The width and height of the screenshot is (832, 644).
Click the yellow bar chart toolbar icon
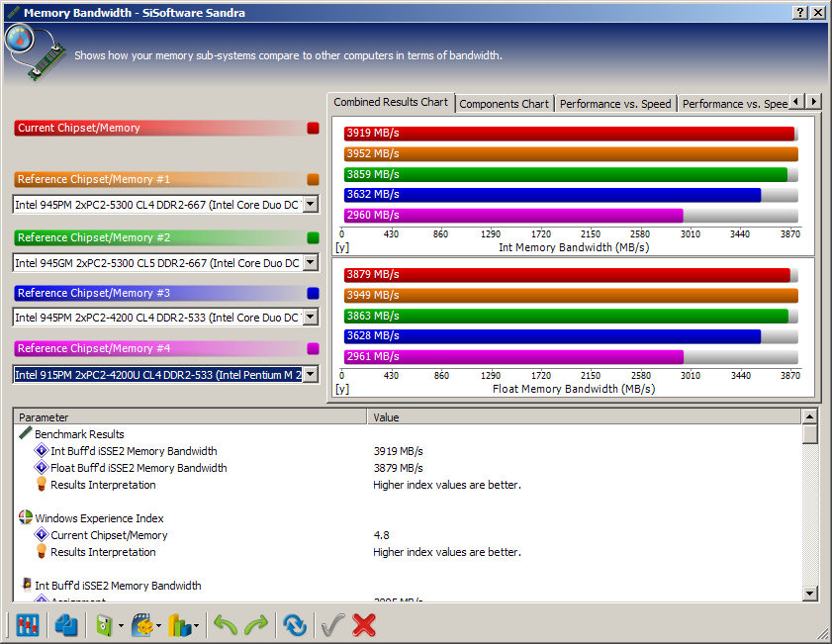pos(179,625)
